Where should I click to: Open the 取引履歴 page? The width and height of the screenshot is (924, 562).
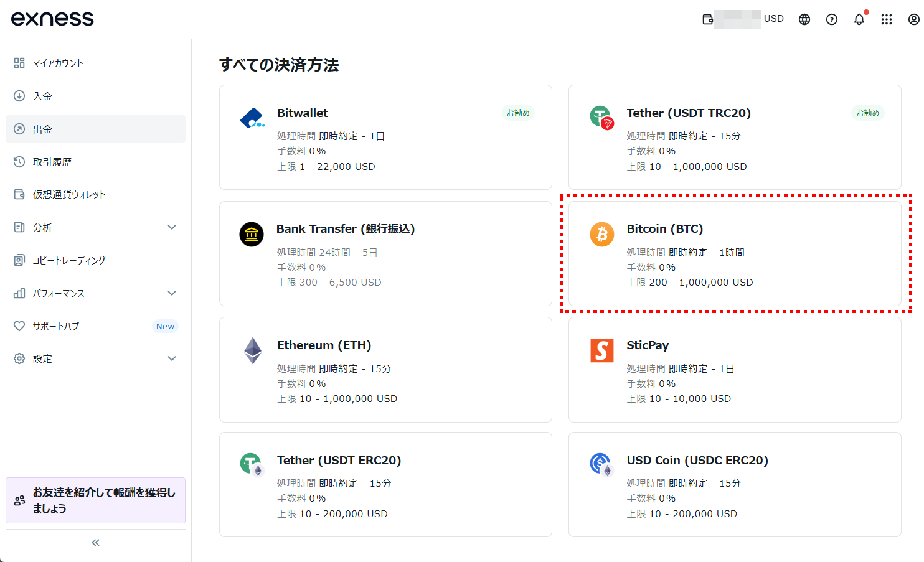point(95,162)
